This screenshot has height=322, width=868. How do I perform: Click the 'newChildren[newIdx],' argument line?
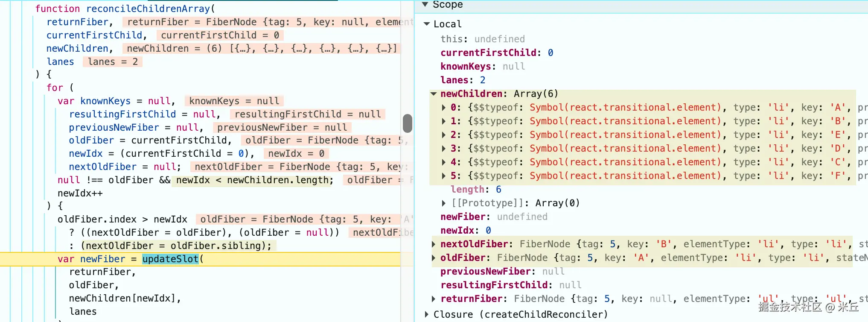(x=125, y=298)
